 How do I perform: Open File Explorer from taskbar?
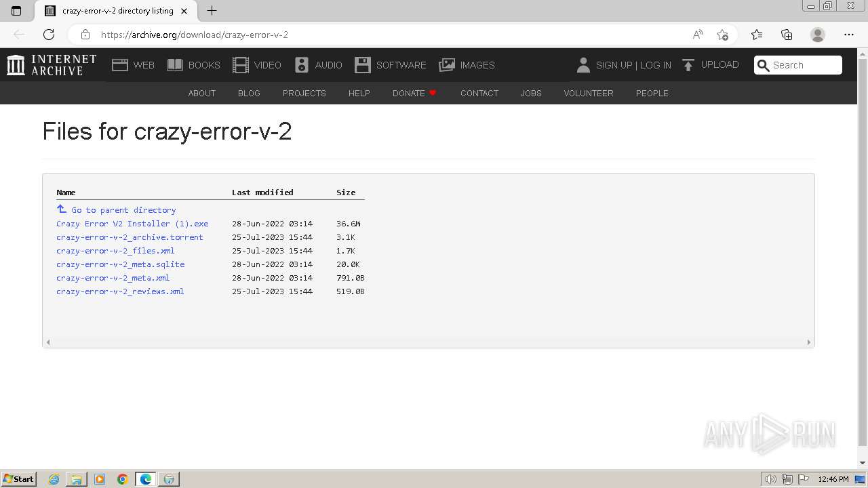click(77, 479)
